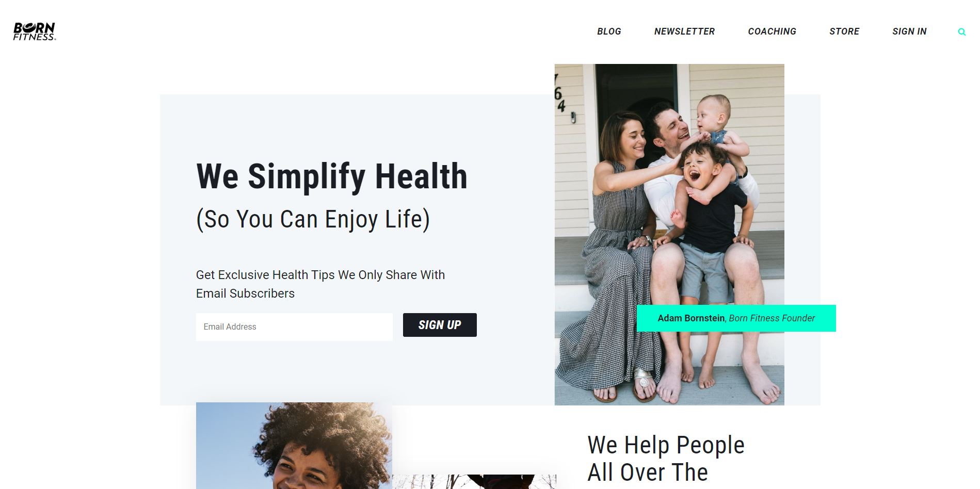
Task: Visit the Store menu link
Action: coord(844,31)
